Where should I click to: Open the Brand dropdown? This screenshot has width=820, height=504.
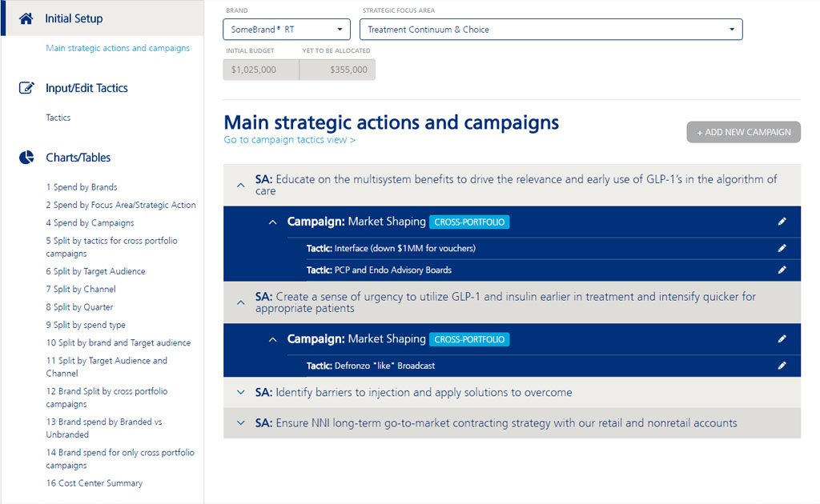pos(287,30)
